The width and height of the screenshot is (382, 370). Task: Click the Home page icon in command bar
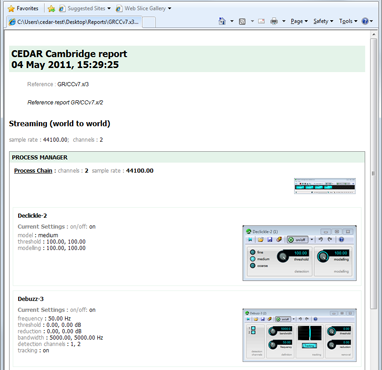(x=222, y=21)
